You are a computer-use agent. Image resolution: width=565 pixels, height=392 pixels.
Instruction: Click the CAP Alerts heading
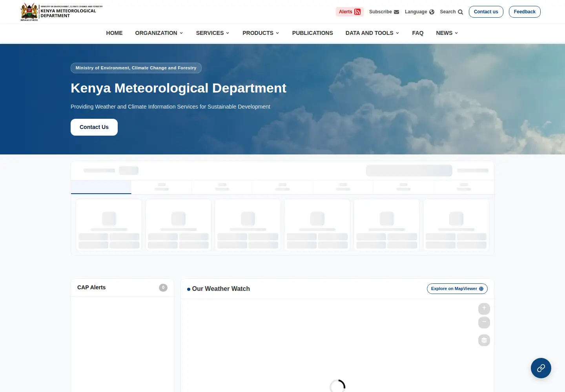point(91,287)
